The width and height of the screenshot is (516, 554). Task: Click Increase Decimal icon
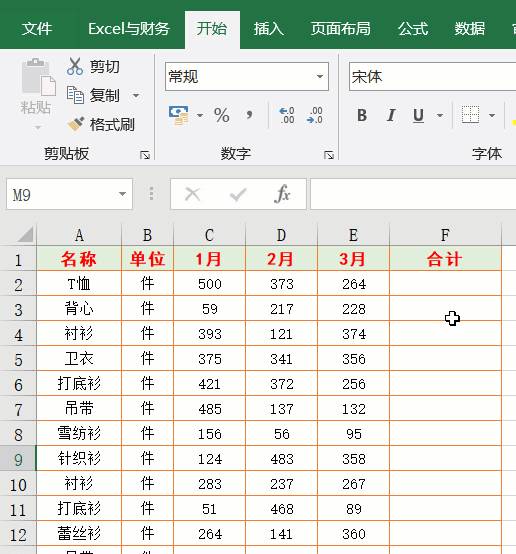point(287,115)
